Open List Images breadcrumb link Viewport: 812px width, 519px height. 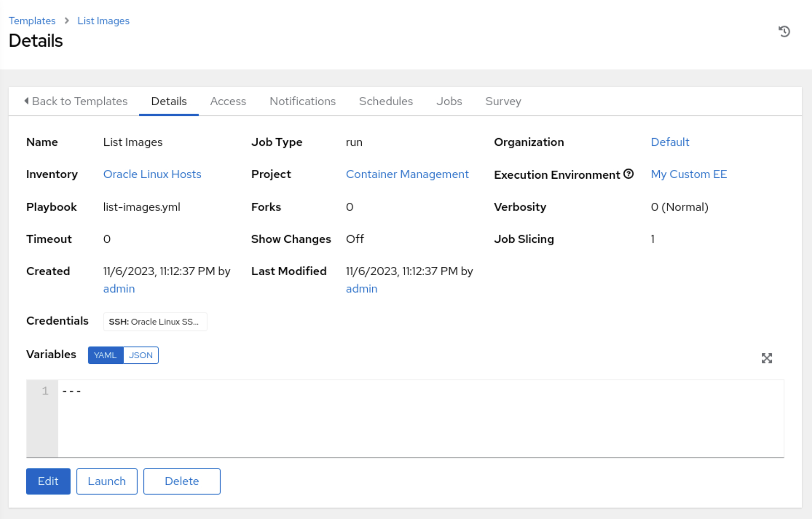103,21
